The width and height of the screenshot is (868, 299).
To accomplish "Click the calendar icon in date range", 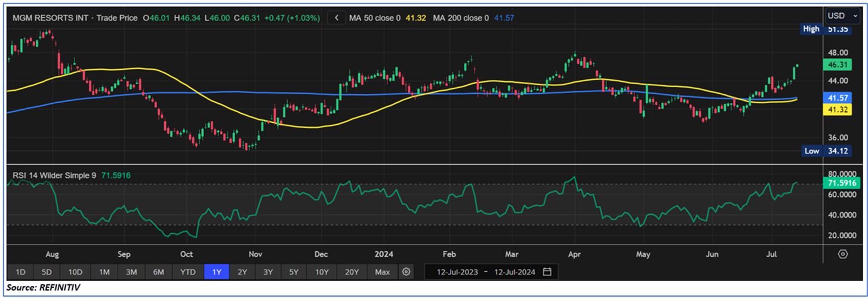I will (x=547, y=272).
